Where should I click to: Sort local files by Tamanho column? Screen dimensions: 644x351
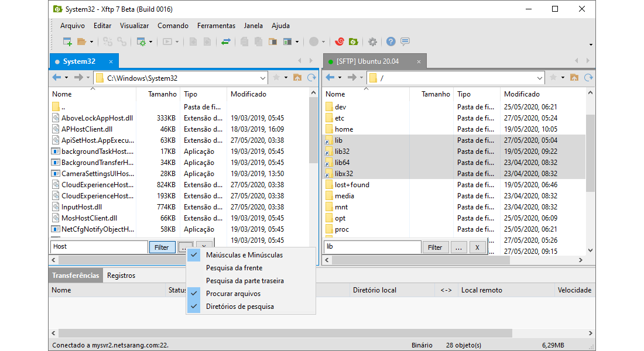point(158,94)
